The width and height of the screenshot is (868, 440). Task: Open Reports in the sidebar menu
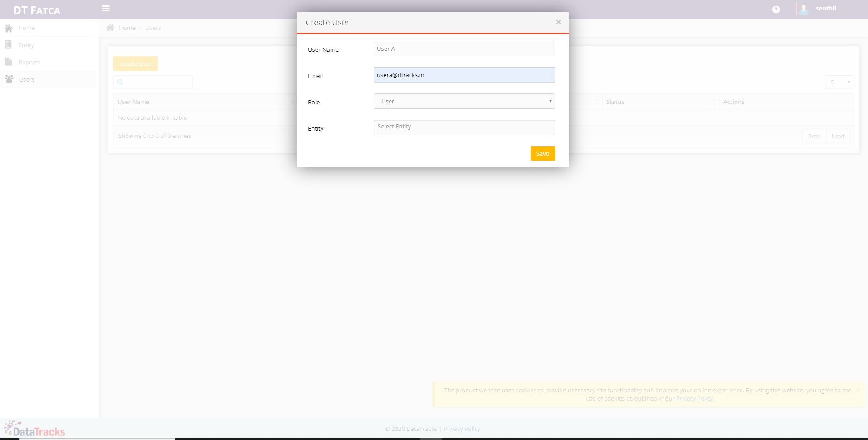[29, 62]
